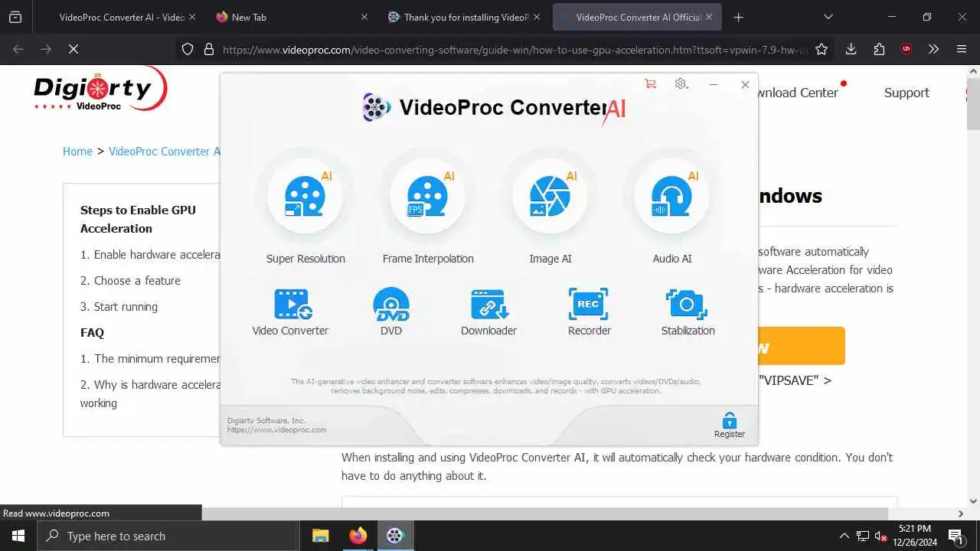Open Firefox extensions puzzle icon
Screen dimensions: 980x551
879,49
